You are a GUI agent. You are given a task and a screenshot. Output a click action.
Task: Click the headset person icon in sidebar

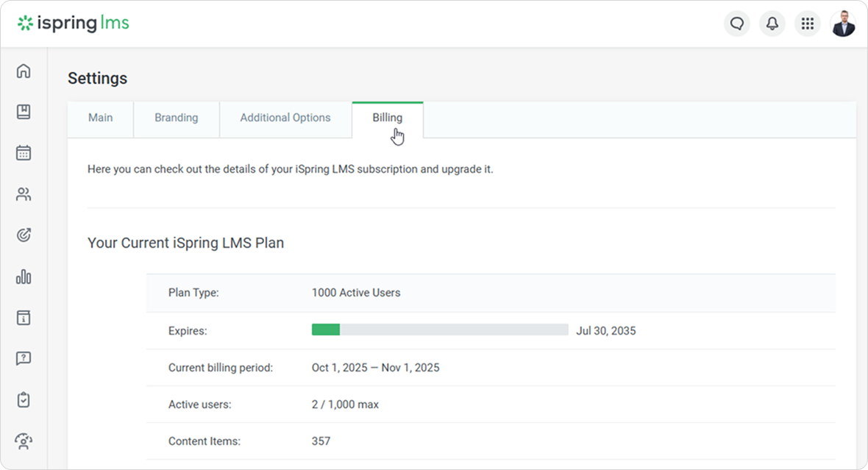tap(24, 441)
